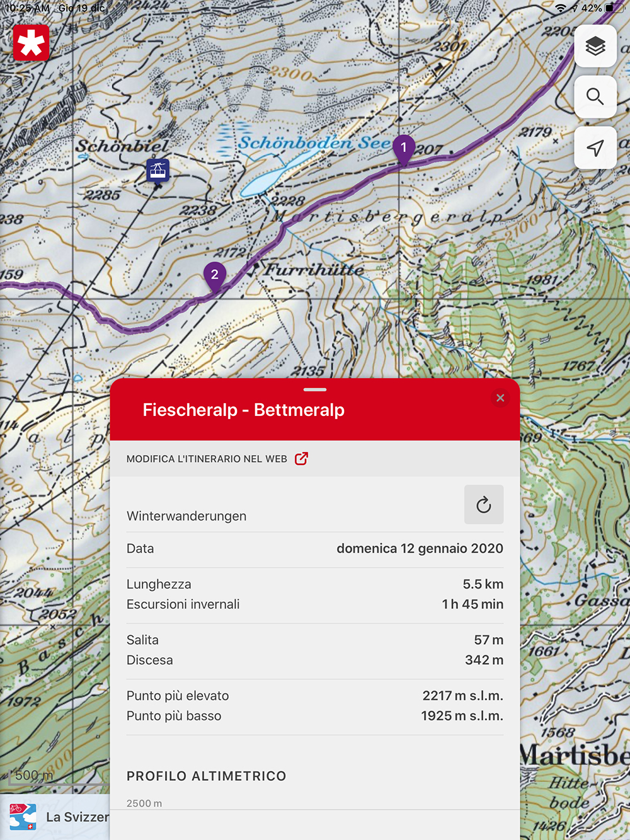Reverse the route direction with refresh button
Image resolution: width=630 pixels, height=840 pixels.
pos(484,504)
